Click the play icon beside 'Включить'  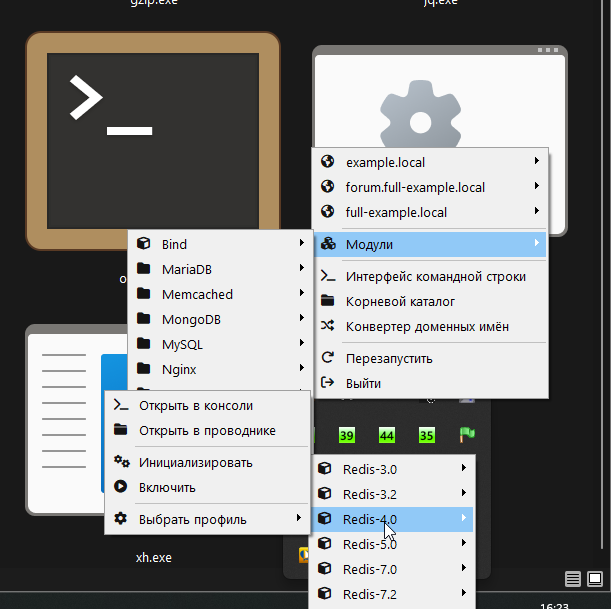[x=122, y=487]
